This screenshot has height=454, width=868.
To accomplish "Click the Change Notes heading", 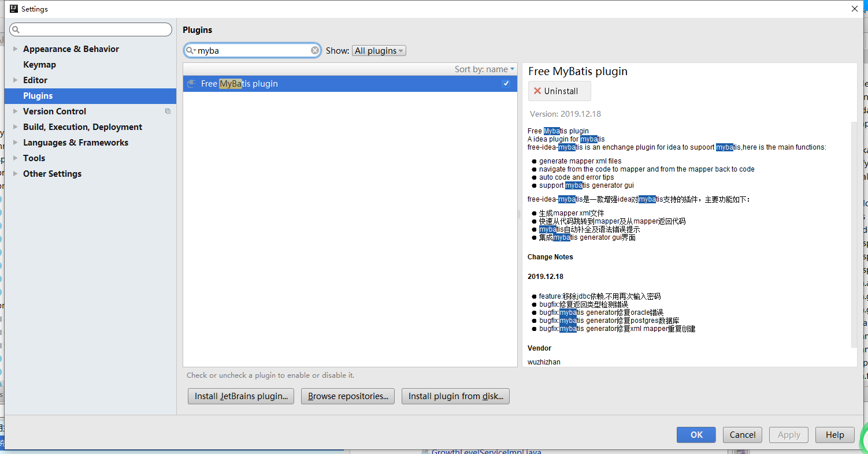I will point(550,257).
